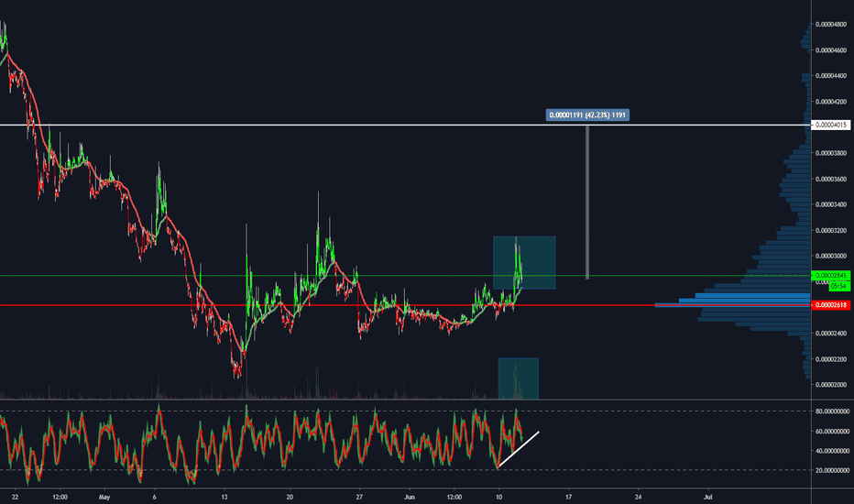Select the gray vertical price-range measurement bar

tap(587, 203)
